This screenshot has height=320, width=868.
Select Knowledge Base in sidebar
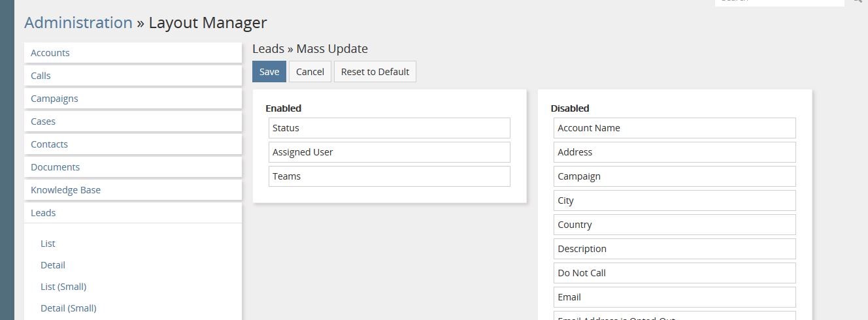(x=65, y=190)
